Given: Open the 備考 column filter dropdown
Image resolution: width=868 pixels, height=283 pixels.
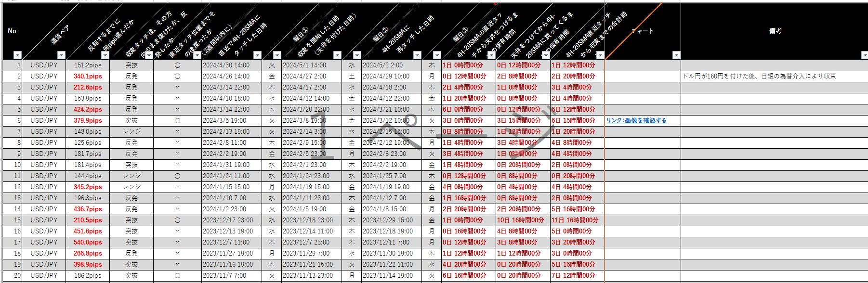Looking at the screenshot, I should click(x=864, y=55).
